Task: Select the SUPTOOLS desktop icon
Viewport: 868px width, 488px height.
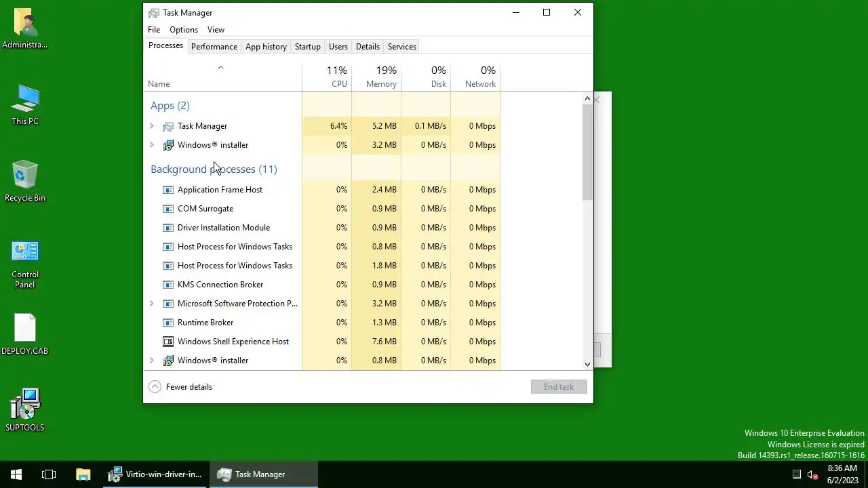Action: tap(25, 410)
